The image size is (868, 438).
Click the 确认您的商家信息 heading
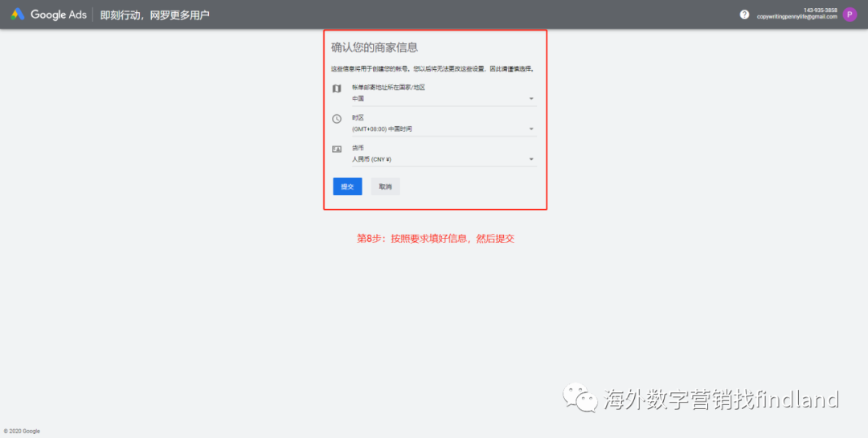tap(375, 47)
